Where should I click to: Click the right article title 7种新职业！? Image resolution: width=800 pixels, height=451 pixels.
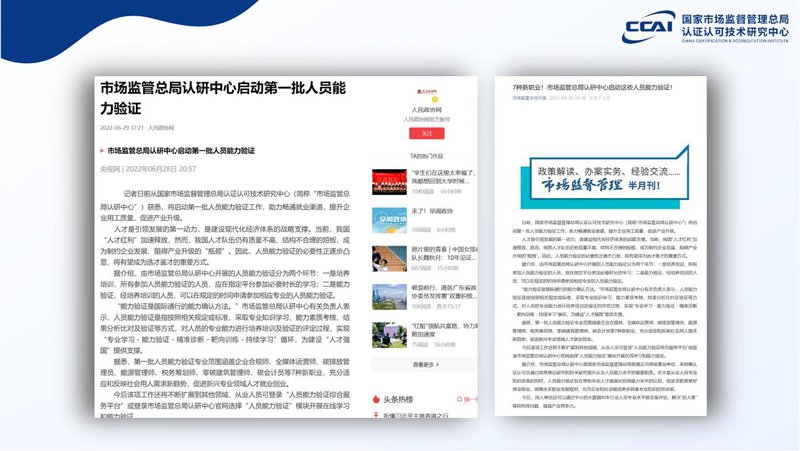coord(593,87)
